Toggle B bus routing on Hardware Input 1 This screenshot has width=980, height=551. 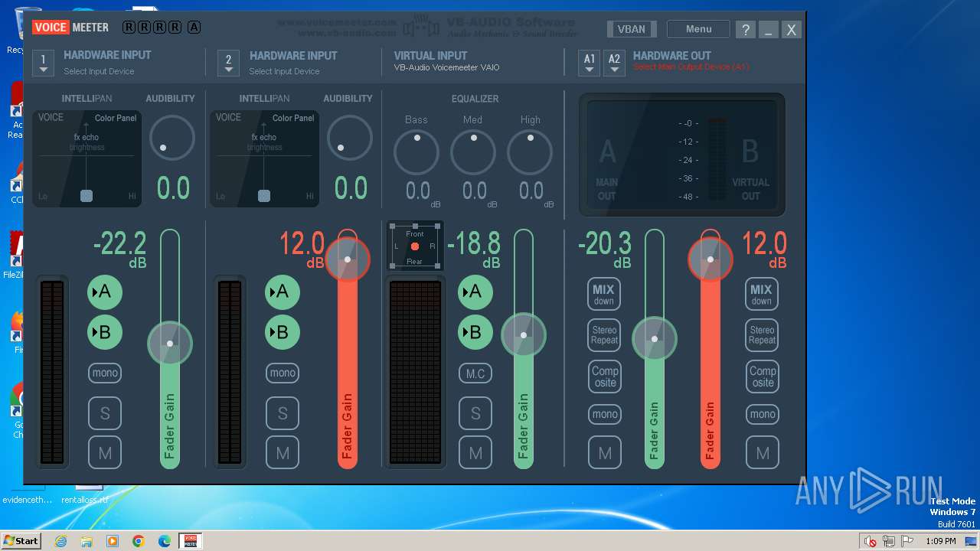[x=105, y=332]
